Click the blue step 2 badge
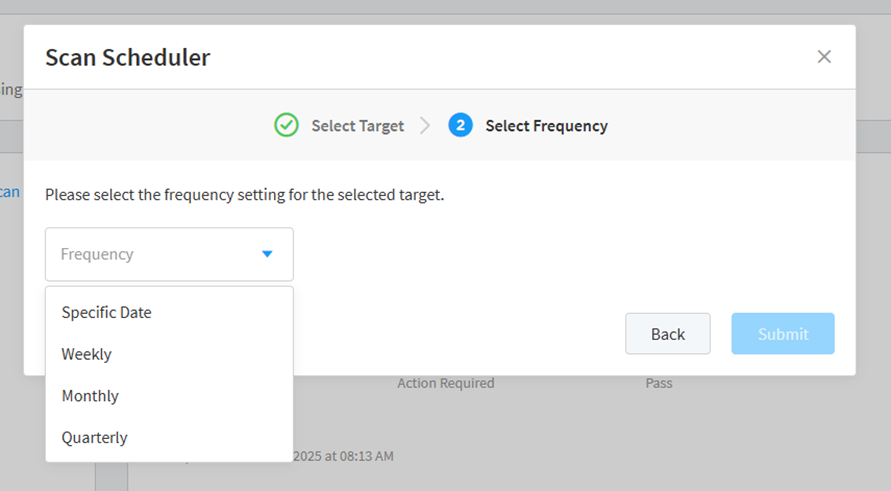The height and width of the screenshot is (491, 891). pos(460,125)
